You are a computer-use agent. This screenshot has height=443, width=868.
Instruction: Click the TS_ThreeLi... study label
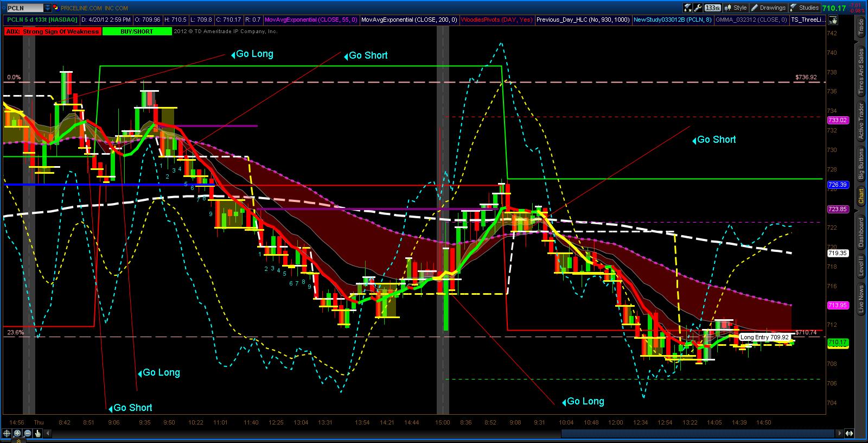[x=808, y=20]
